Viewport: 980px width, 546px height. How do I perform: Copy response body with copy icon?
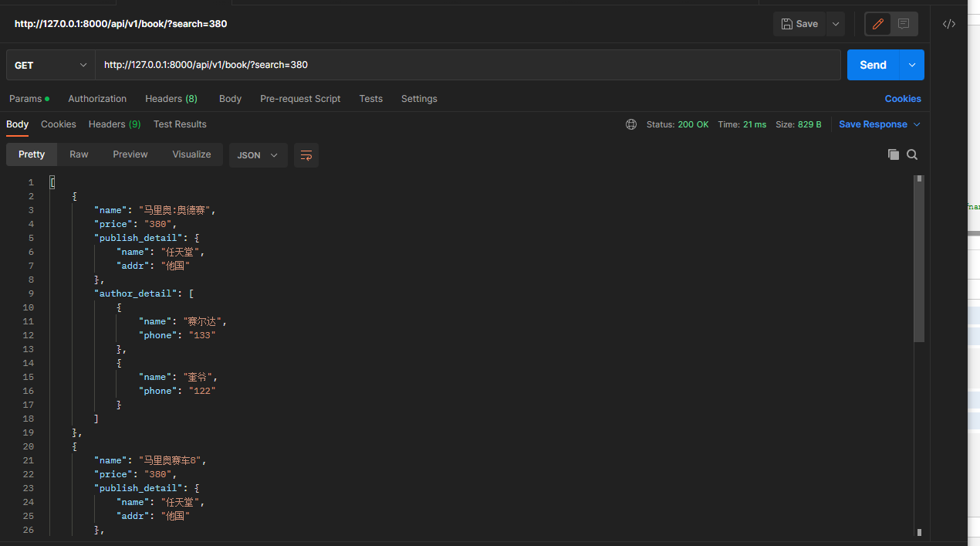tap(894, 154)
